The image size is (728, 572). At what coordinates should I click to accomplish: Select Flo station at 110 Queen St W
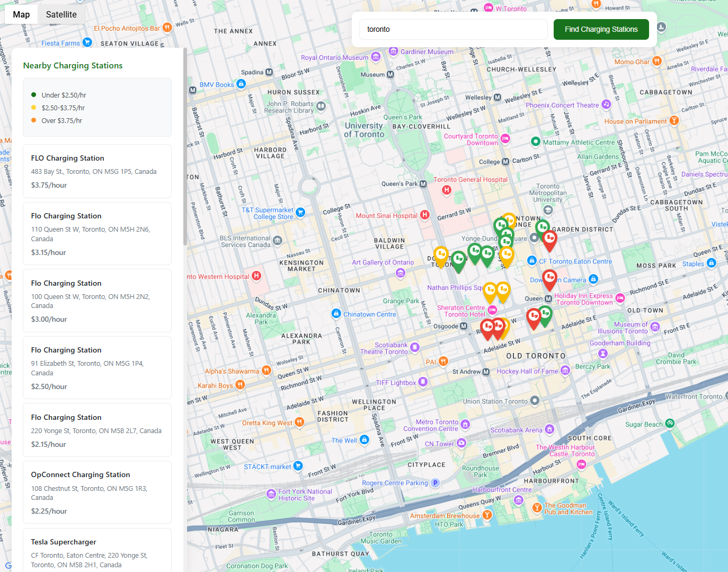(x=97, y=233)
